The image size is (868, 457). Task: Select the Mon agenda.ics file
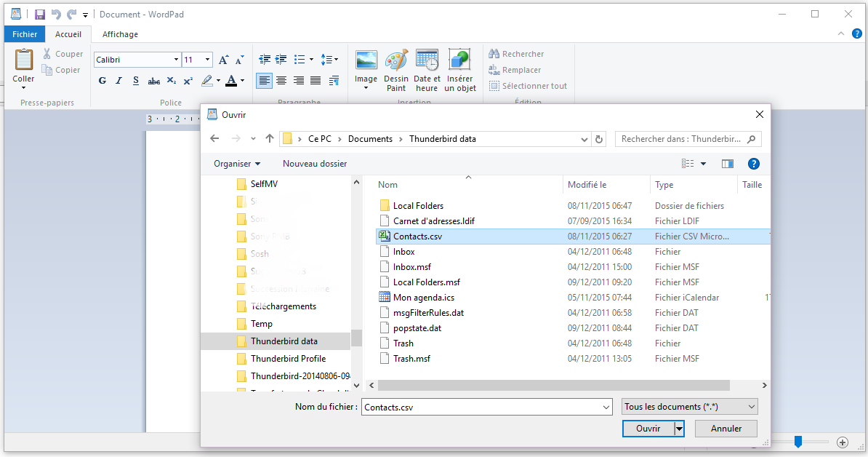coord(423,298)
